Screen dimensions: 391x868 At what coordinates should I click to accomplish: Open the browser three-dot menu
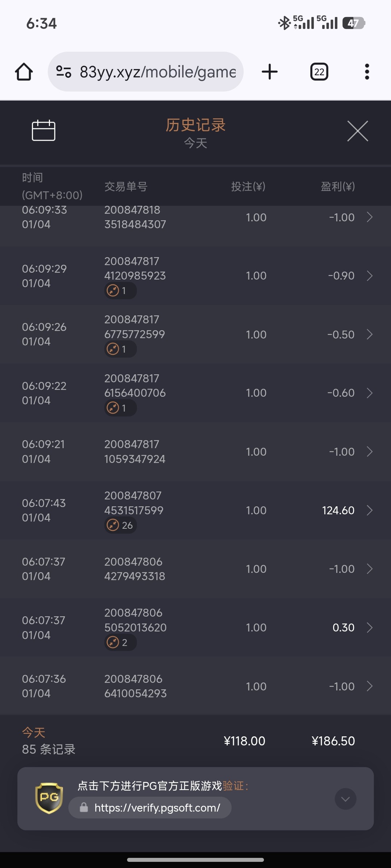tap(367, 72)
